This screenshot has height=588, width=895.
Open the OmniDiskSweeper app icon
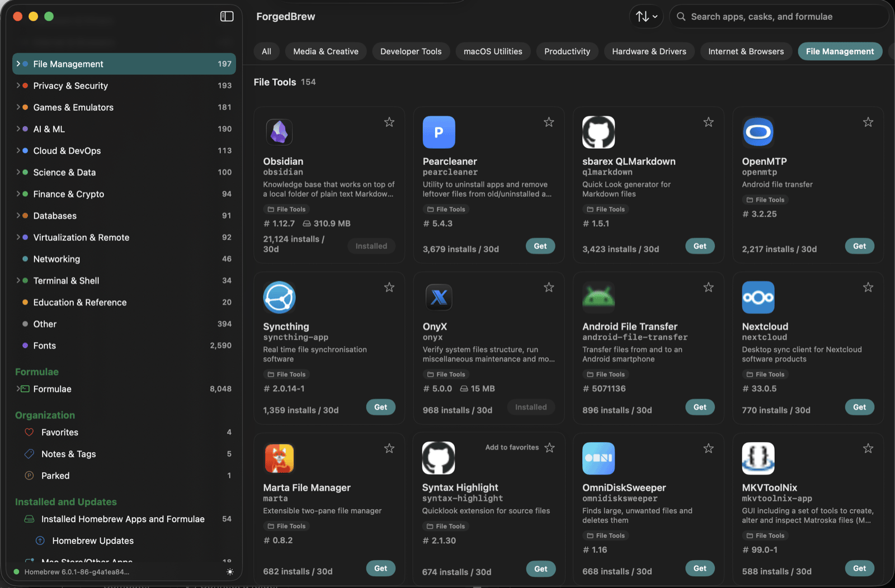click(x=599, y=458)
